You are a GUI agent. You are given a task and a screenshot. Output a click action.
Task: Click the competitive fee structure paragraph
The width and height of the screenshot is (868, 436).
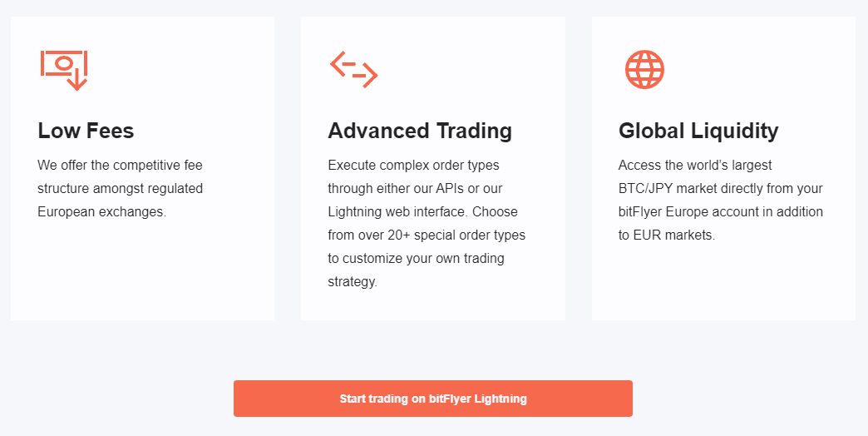click(120, 188)
